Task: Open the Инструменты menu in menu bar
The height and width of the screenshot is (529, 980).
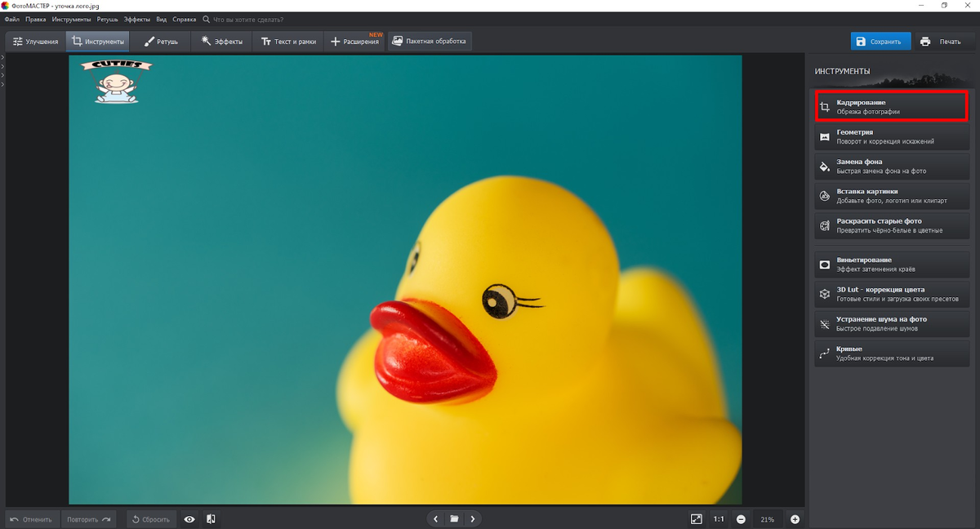Action: click(x=71, y=19)
